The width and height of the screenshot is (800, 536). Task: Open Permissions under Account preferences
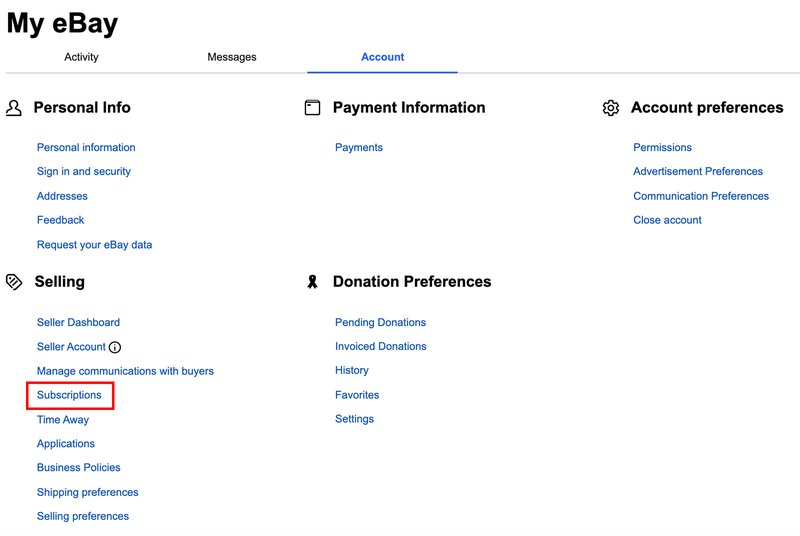pyautogui.click(x=662, y=147)
